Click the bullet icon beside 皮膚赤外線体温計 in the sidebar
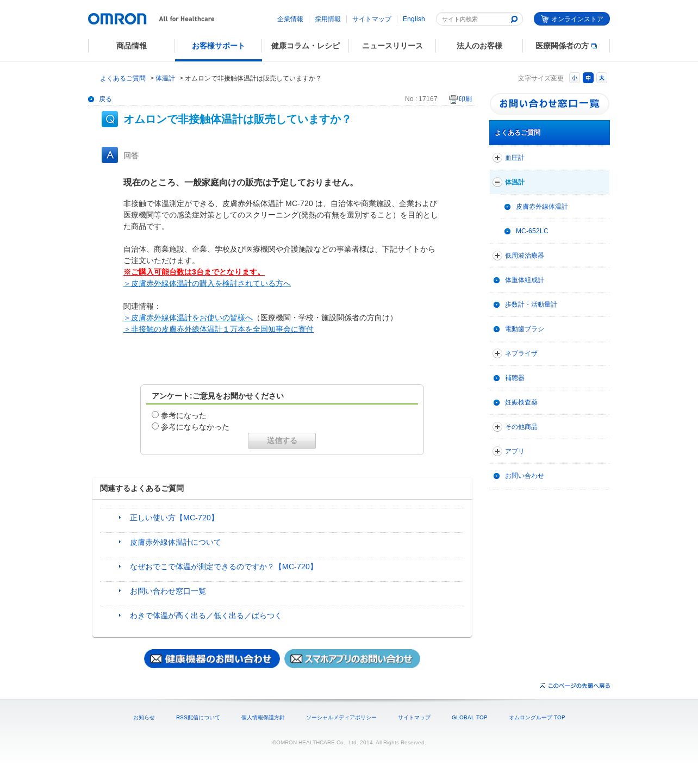This screenshot has height=784, width=698. [x=507, y=207]
